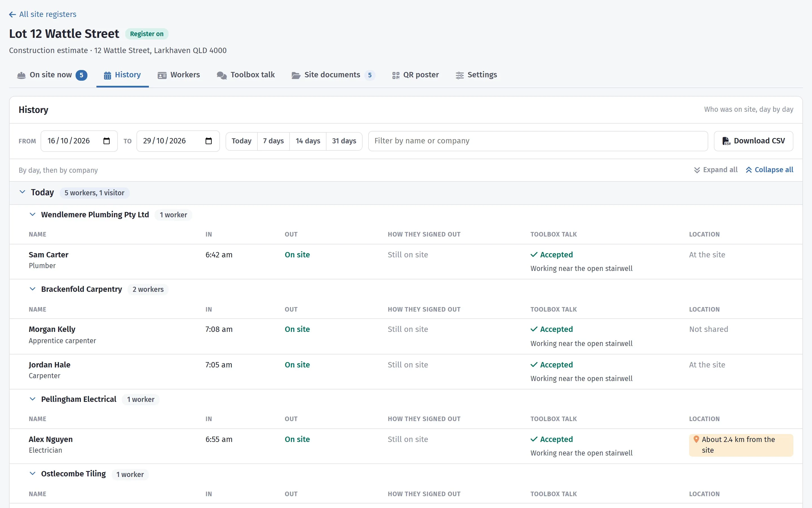Open the TO date calendar picker icon
This screenshot has height=508, width=812.
click(208, 141)
